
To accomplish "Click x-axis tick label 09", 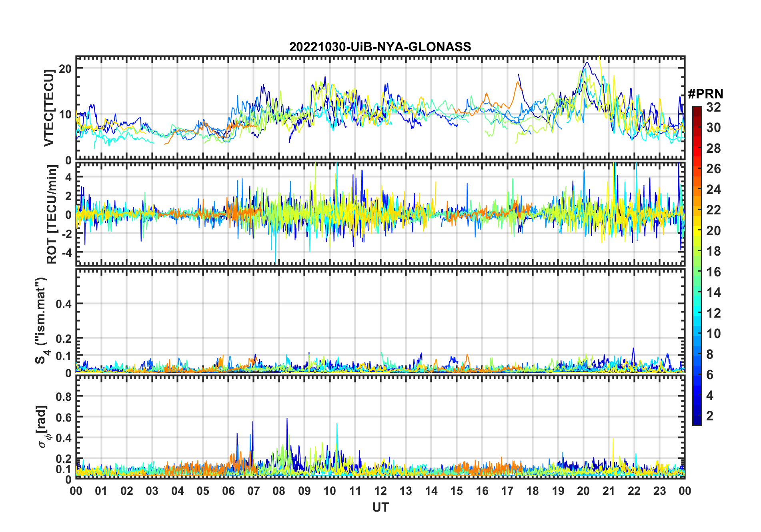I will tap(304, 491).
